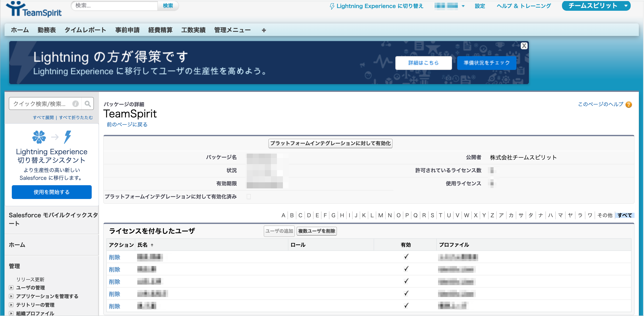
Task: Open the 勤務表 tab
Action: coord(47,30)
